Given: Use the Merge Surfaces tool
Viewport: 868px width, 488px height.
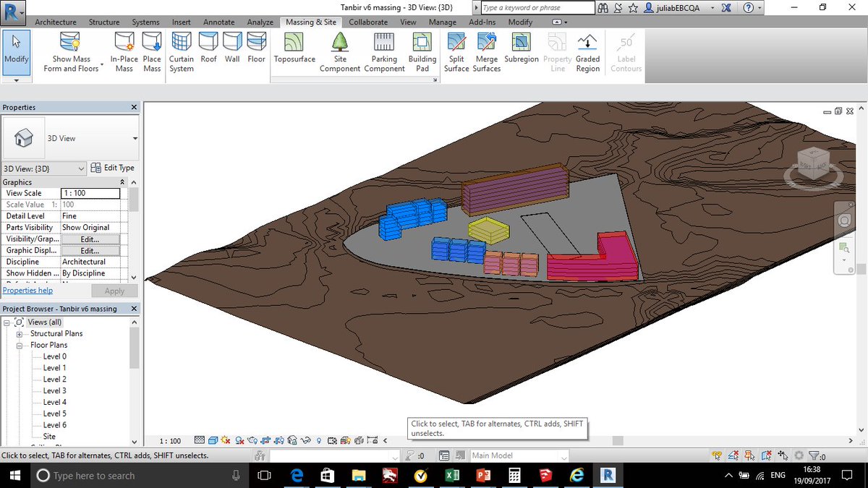Looking at the screenshot, I should click(x=487, y=52).
